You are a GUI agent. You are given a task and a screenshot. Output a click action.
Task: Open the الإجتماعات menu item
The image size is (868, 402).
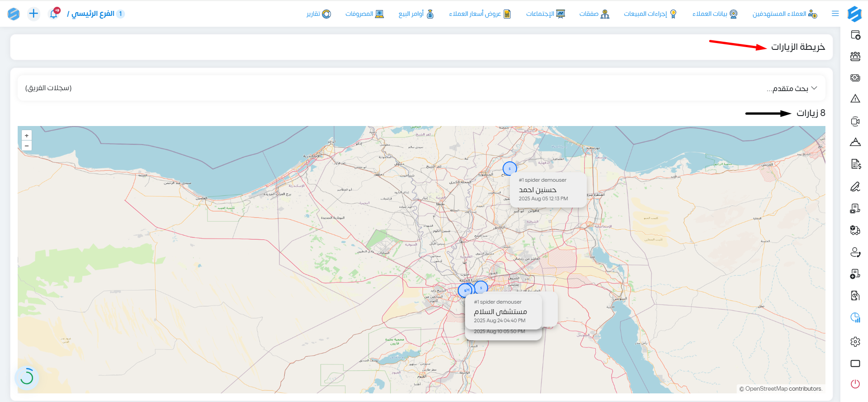546,14
